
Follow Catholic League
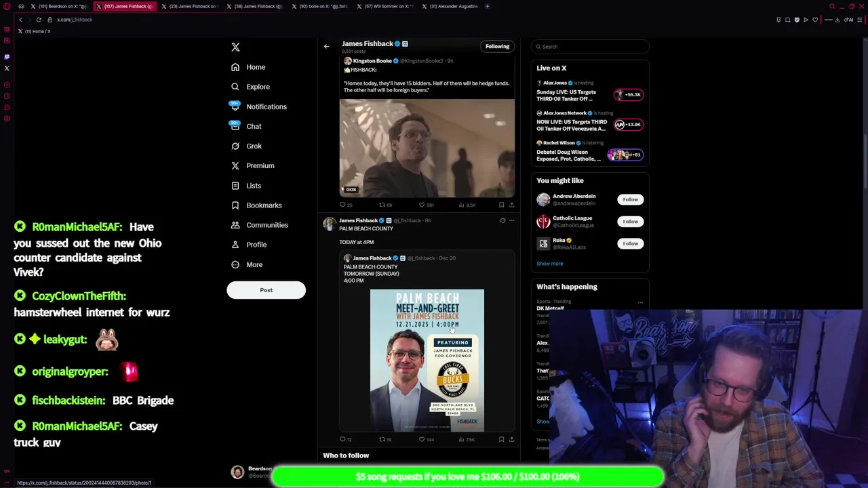[x=630, y=222]
